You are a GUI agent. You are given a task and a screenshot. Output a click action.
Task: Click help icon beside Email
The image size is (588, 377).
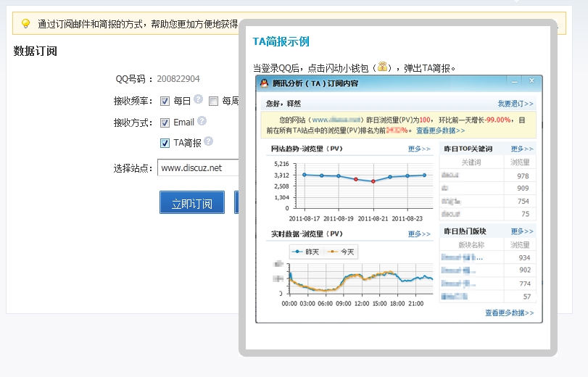202,121
